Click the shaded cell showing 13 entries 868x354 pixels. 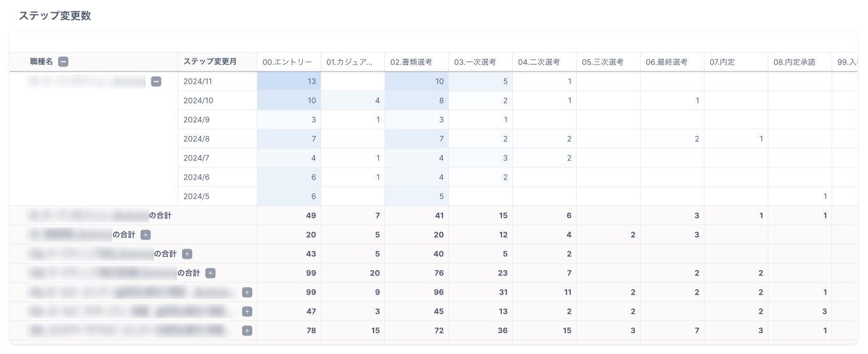(289, 81)
